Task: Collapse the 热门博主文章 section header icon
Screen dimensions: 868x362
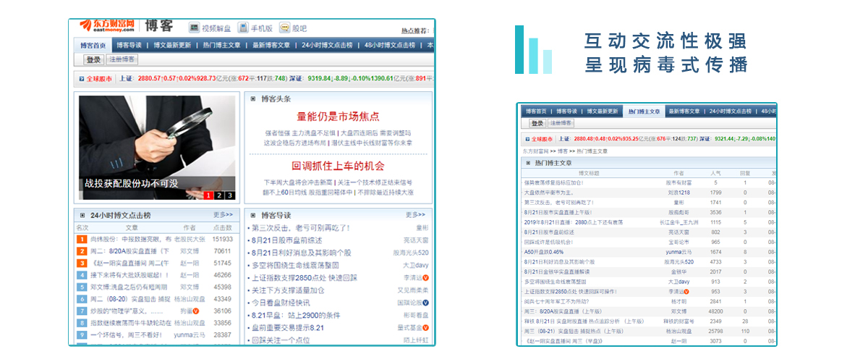Action: pos(527,163)
